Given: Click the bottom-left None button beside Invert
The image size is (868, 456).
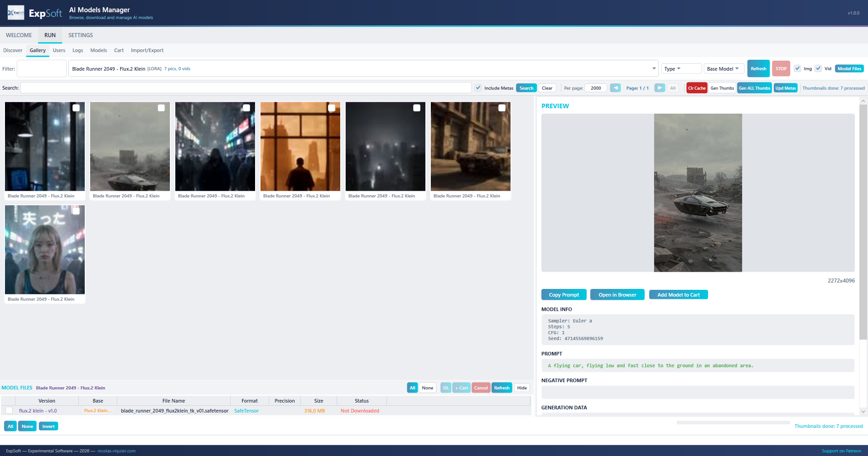Looking at the screenshot, I should (28, 426).
